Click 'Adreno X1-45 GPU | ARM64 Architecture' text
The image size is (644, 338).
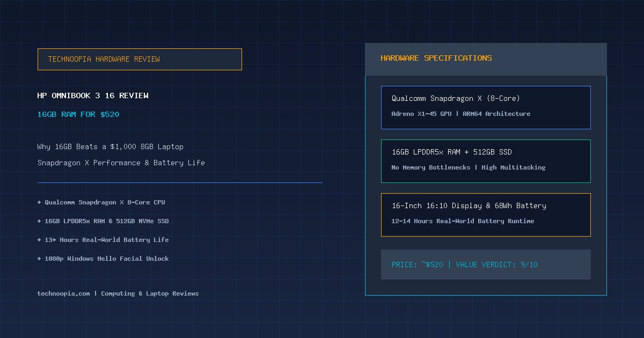click(x=460, y=114)
